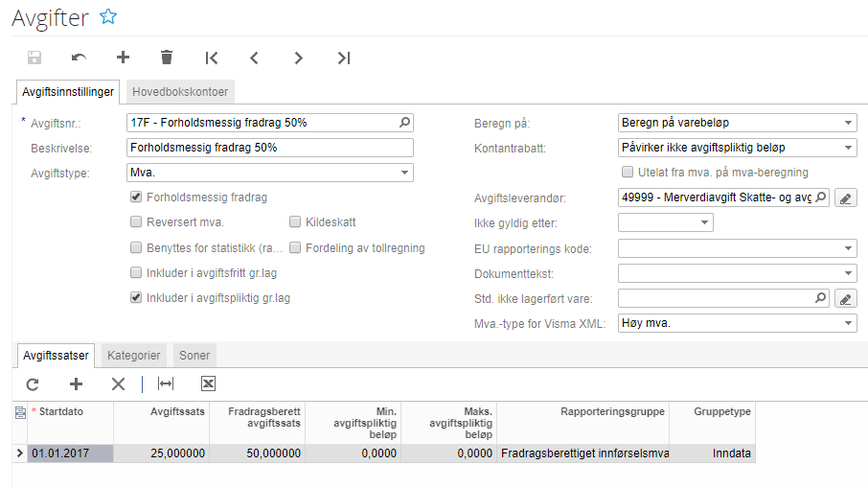Jump to the last record
The image size is (868, 488).
tap(344, 58)
